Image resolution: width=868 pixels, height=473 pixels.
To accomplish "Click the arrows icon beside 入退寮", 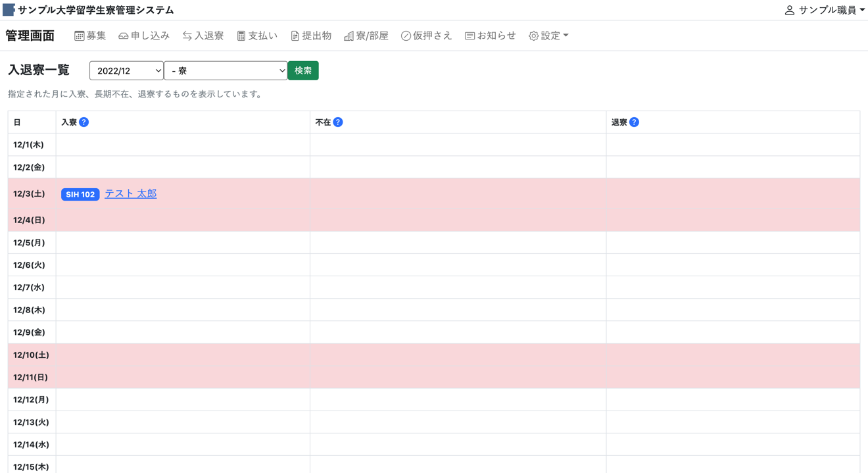I will 187,36.
